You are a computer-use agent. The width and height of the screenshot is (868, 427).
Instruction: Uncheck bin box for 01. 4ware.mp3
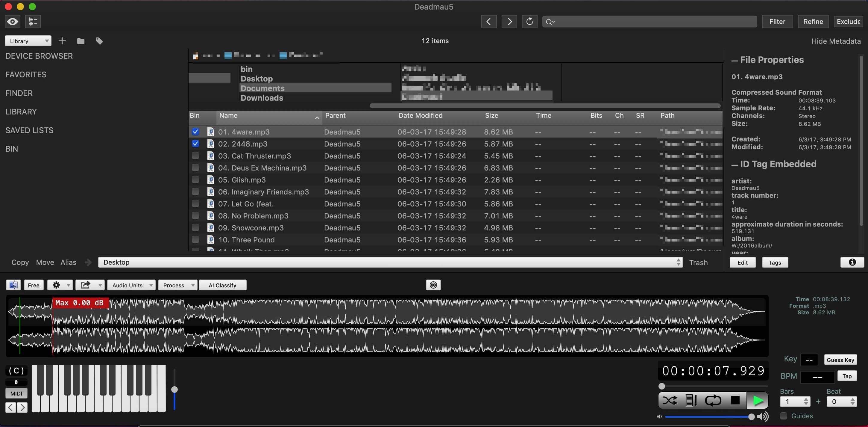[x=195, y=132]
